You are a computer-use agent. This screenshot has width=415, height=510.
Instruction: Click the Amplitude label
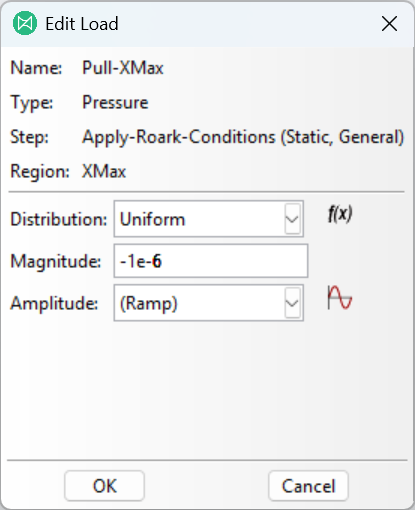54,303
